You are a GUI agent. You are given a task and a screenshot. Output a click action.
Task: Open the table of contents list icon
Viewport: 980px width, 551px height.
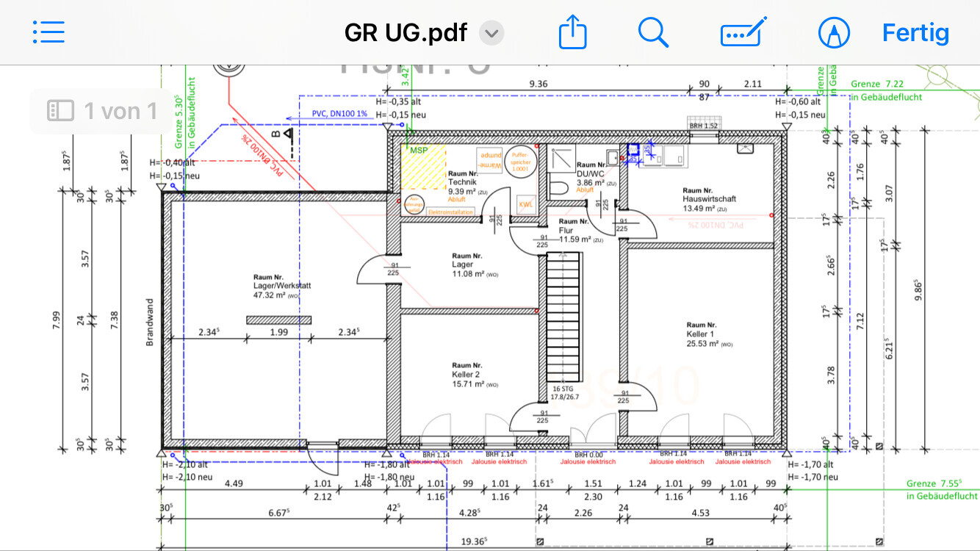(48, 32)
